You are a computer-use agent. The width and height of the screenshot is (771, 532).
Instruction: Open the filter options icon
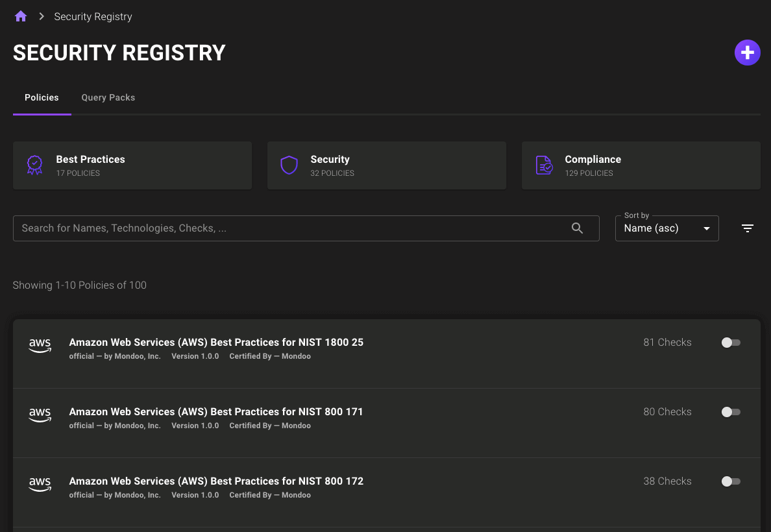pyautogui.click(x=747, y=228)
